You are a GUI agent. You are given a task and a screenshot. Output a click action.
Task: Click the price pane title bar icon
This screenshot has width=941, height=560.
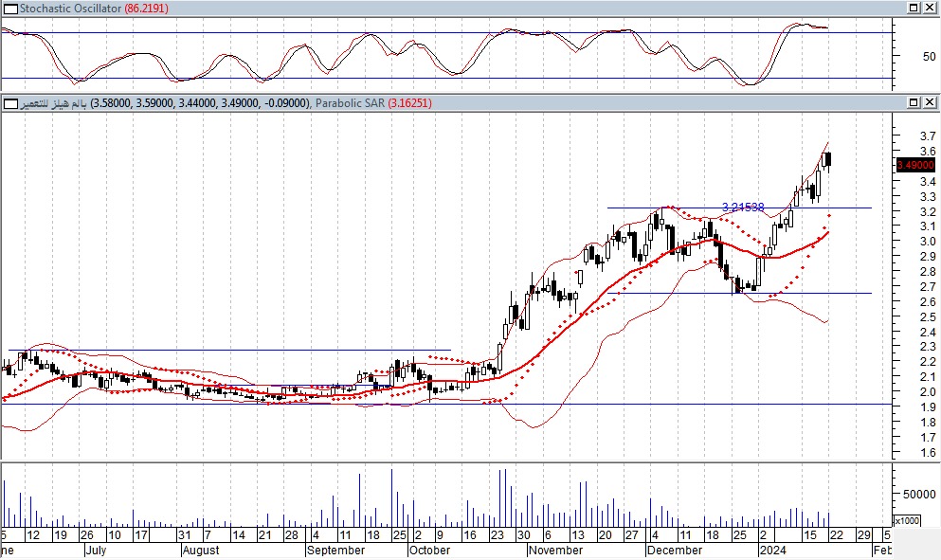click(8, 102)
